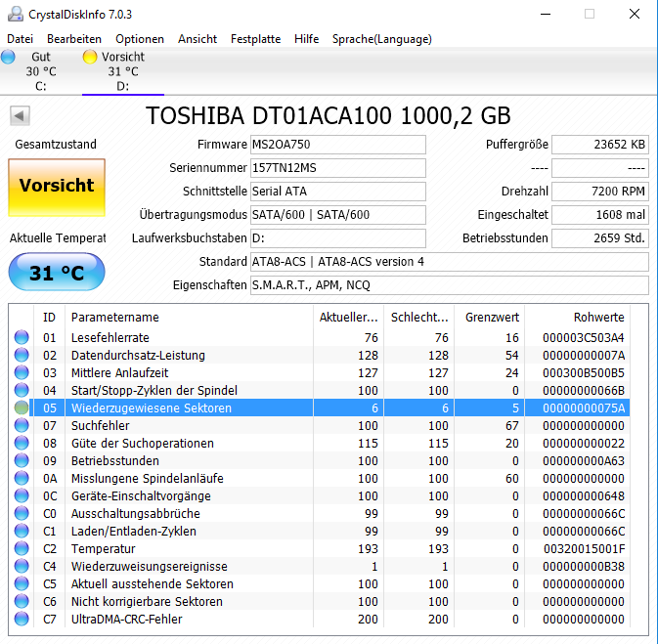Image resolution: width=658 pixels, height=644 pixels.
Task: Select the Datendurchsatz-Leistung row name
Action: [x=138, y=356]
